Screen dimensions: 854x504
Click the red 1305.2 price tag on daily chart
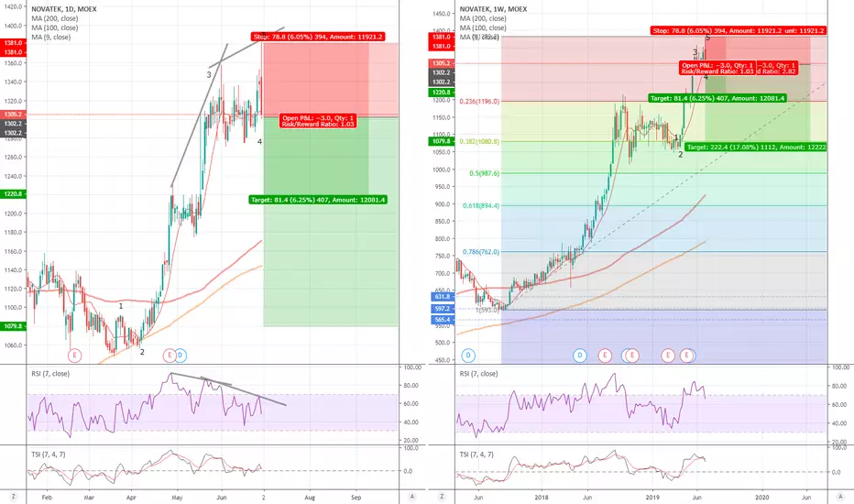pyautogui.click(x=13, y=115)
